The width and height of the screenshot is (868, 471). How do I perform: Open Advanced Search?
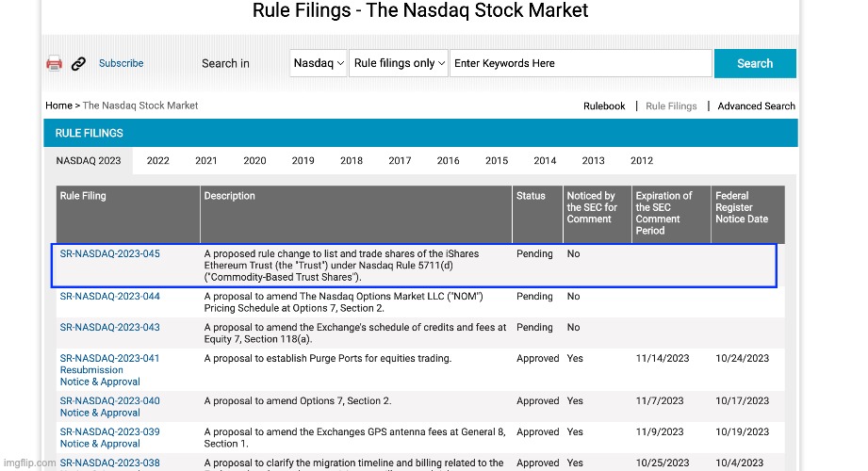[756, 106]
